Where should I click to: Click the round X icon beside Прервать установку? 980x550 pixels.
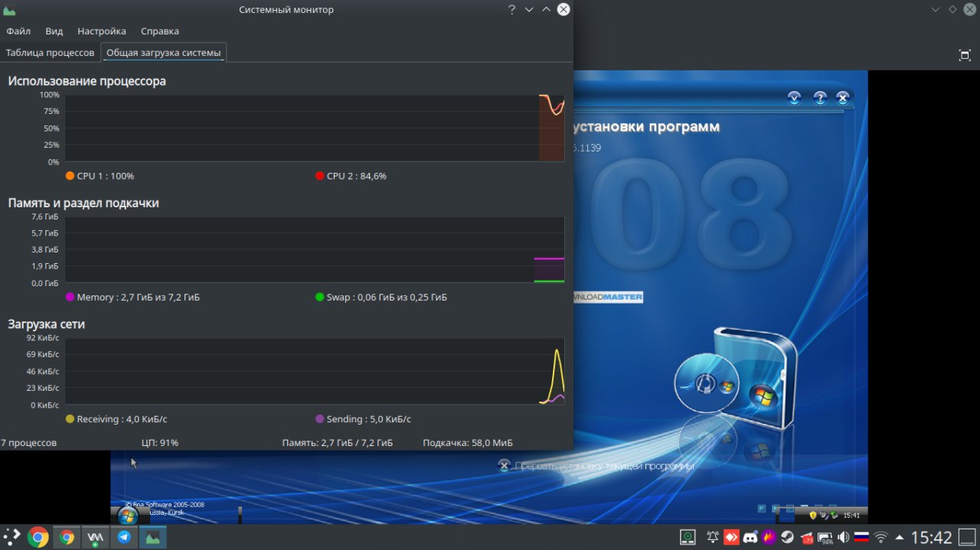[504, 465]
